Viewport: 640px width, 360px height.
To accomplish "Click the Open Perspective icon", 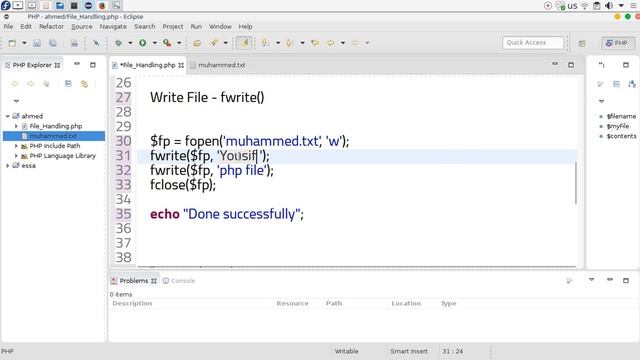I will click(582, 43).
